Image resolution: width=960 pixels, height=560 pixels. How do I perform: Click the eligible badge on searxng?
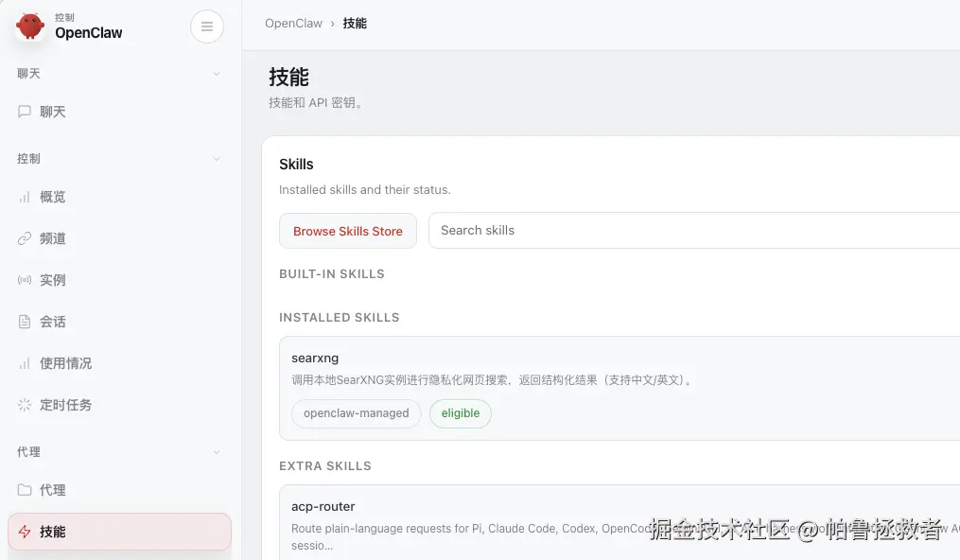pyautogui.click(x=461, y=413)
